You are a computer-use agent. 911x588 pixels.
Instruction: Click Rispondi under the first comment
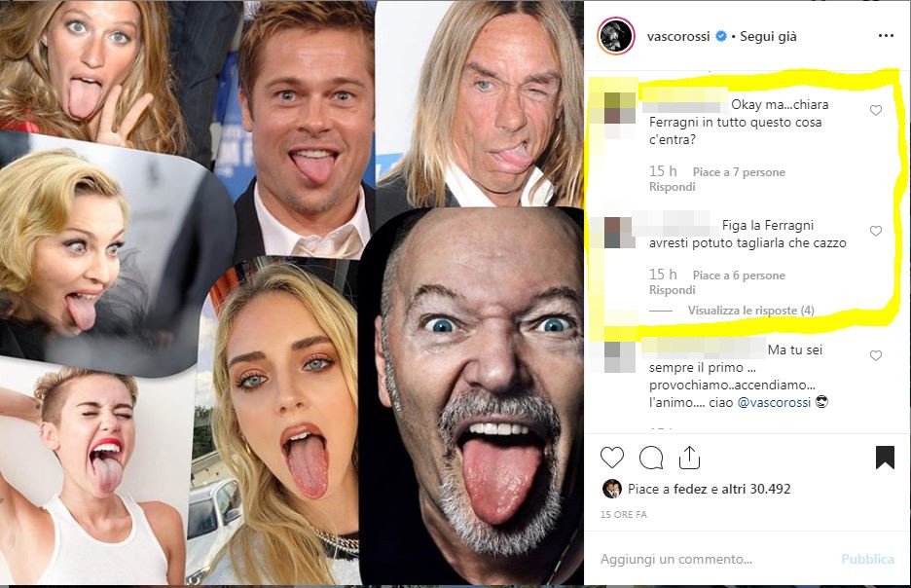point(672,187)
